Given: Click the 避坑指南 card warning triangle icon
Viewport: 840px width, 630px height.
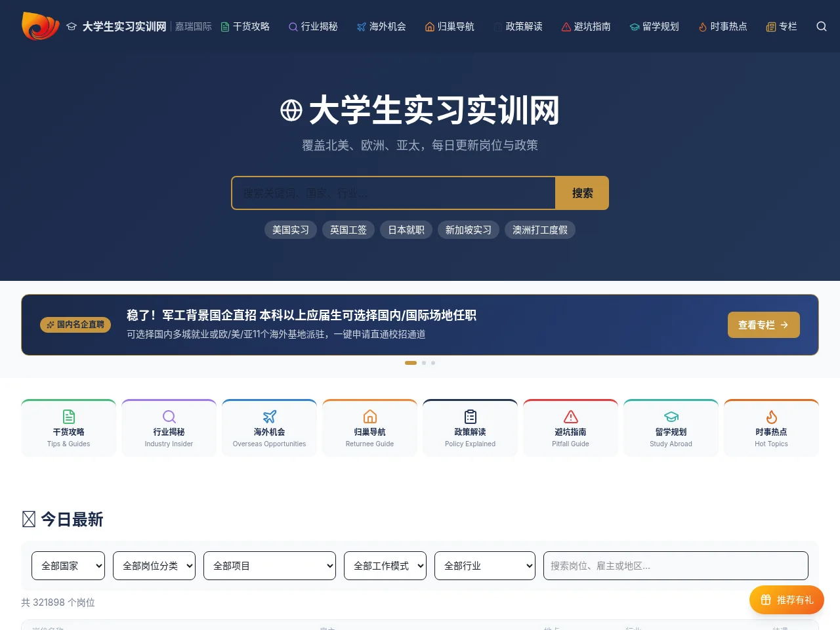Looking at the screenshot, I should 571,417.
